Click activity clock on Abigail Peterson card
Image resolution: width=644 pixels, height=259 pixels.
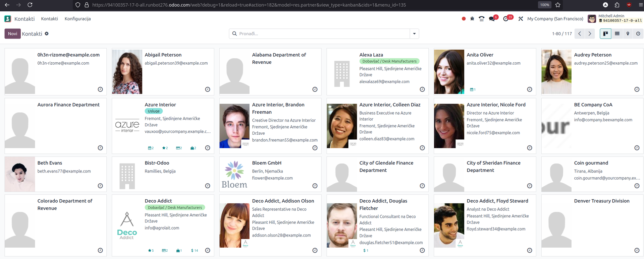[x=208, y=89]
